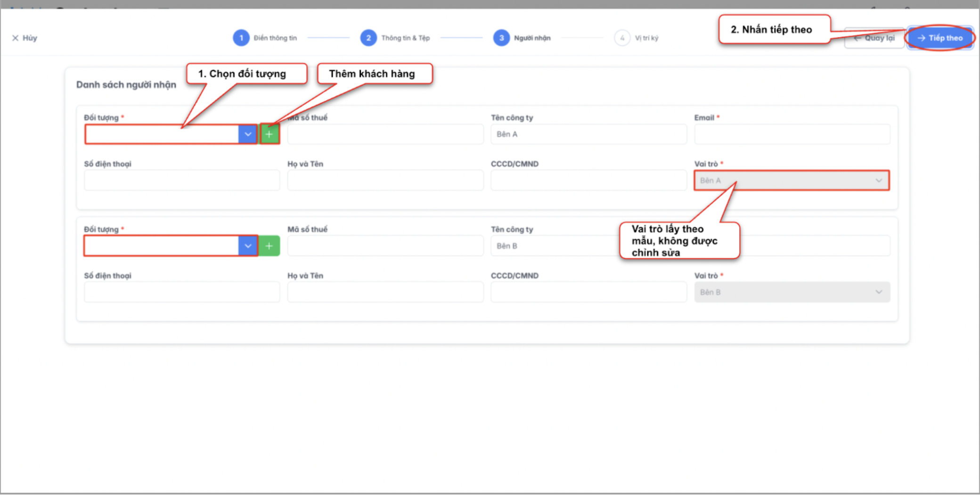
Task: Open first Đối tượng dropdown arrow
Action: click(x=248, y=134)
